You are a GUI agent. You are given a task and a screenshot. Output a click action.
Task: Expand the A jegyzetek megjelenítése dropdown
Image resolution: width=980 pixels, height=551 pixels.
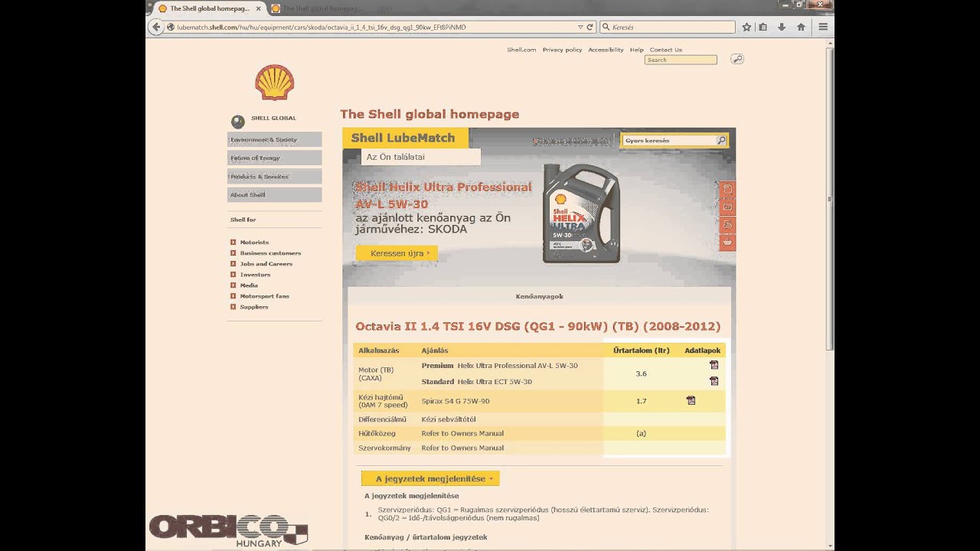coord(430,478)
